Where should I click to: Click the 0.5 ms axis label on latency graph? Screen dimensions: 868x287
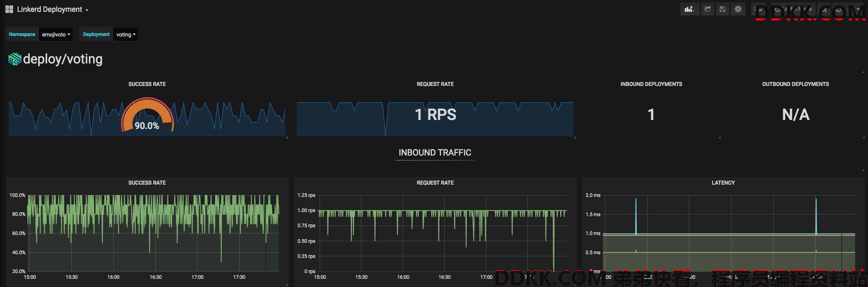pos(593,253)
